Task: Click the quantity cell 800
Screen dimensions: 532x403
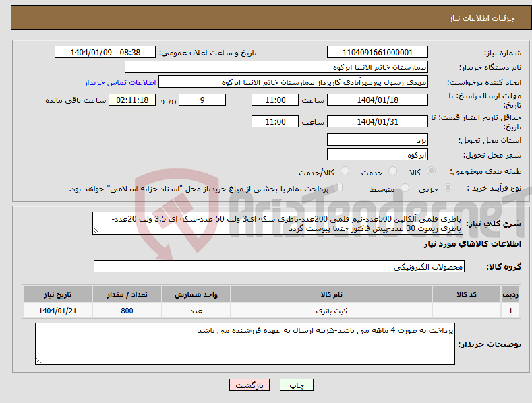Action: [x=127, y=311]
